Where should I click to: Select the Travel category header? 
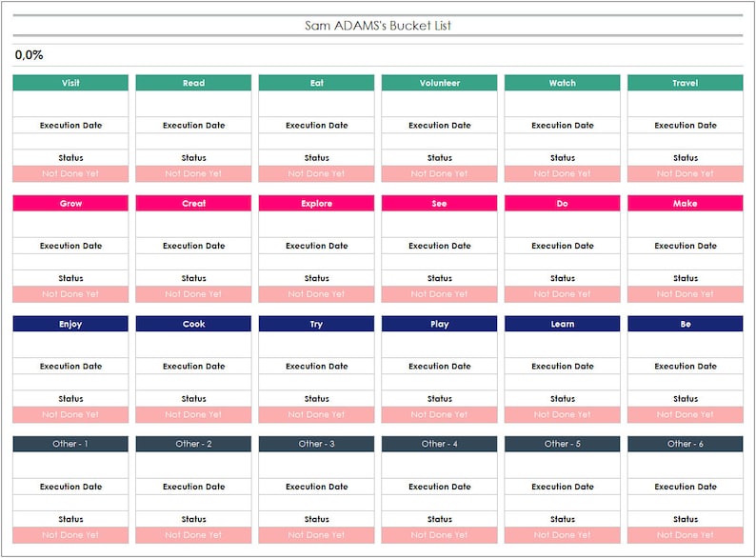tap(686, 83)
